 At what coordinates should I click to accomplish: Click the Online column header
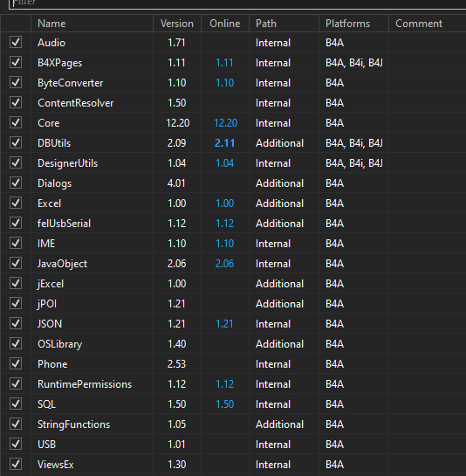tap(225, 24)
